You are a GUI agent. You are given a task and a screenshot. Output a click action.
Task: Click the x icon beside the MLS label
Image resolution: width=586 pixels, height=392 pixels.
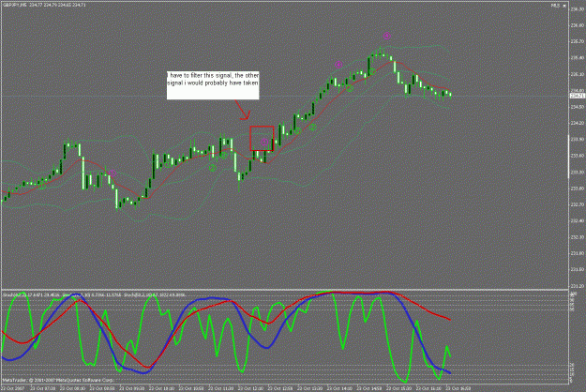[x=563, y=6]
